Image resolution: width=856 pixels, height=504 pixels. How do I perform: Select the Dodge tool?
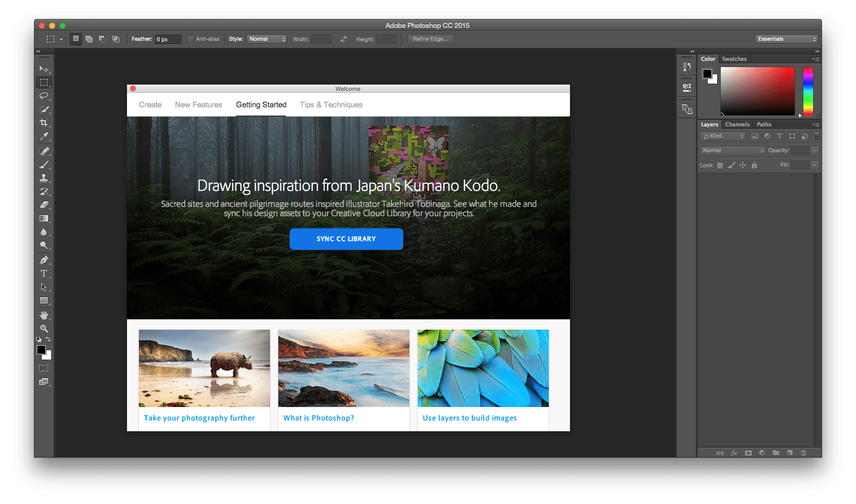coord(44,245)
